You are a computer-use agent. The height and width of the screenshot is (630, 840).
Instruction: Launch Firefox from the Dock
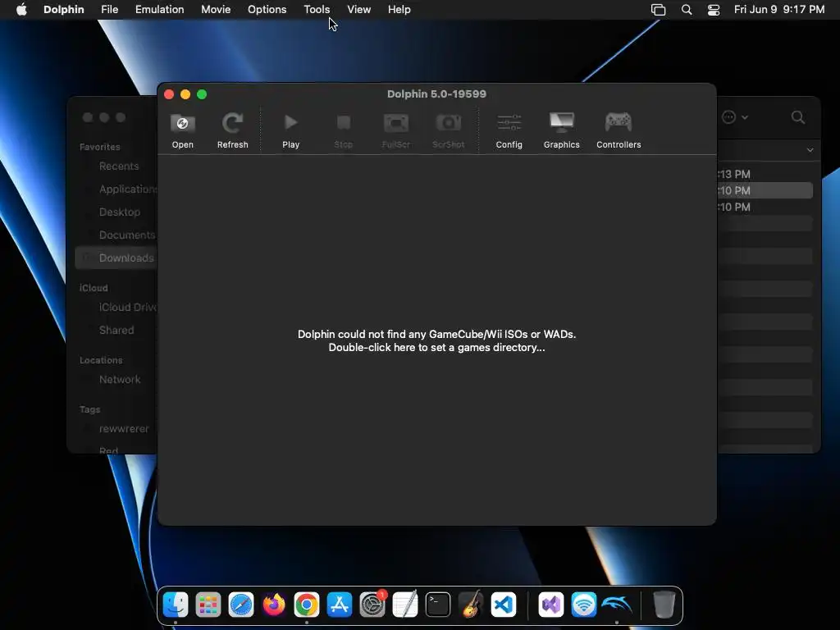click(x=274, y=605)
